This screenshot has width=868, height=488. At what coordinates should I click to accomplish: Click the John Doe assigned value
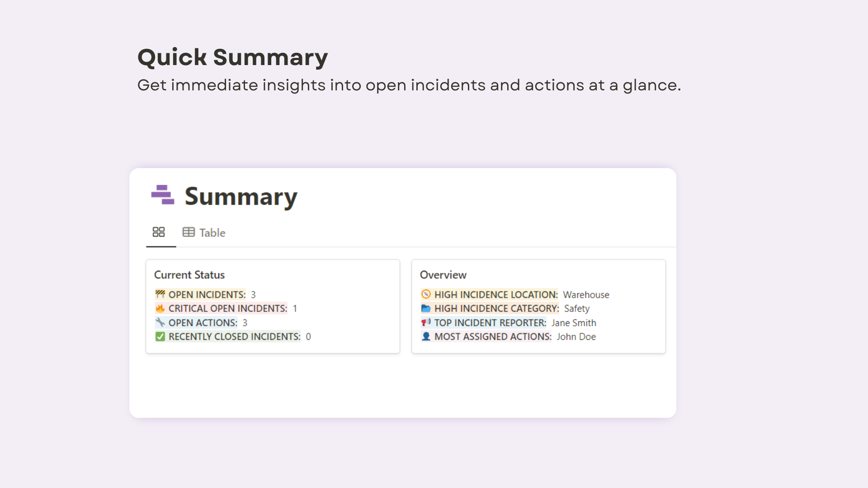pyautogui.click(x=576, y=337)
